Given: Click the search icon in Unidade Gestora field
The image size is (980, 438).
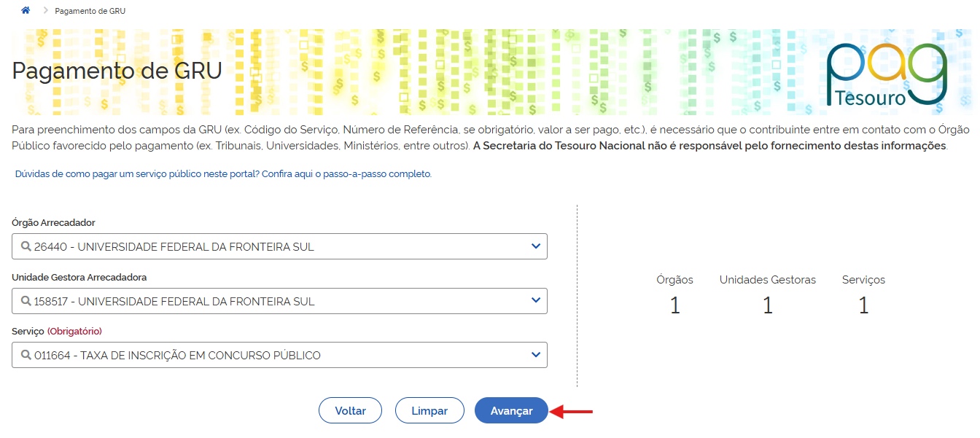Looking at the screenshot, I should point(26,301).
